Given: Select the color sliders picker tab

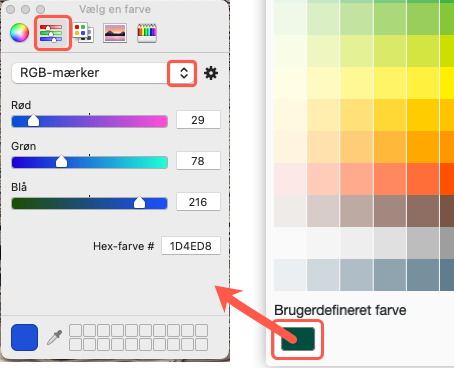Looking at the screenshot, I should (51, 33).
